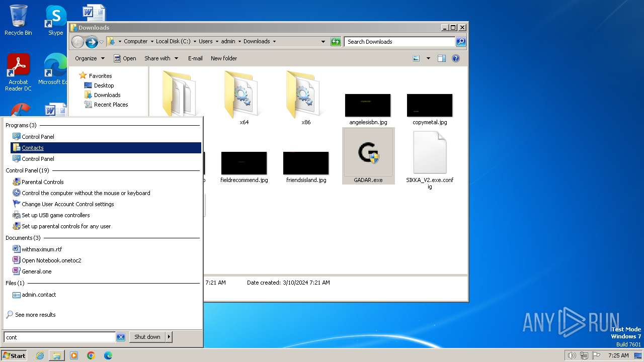
Task: Select the angelesisbn.jpg thumbnail
Action: click(368, 109)
